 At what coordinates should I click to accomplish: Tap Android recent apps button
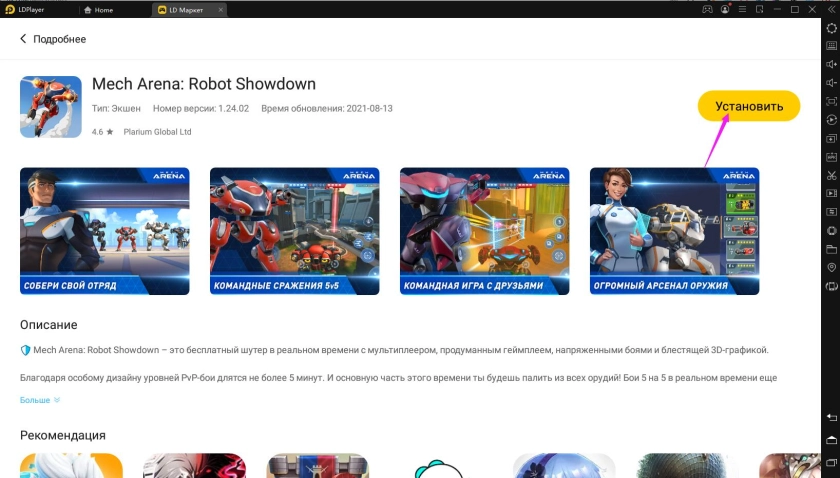pos(831,462)
